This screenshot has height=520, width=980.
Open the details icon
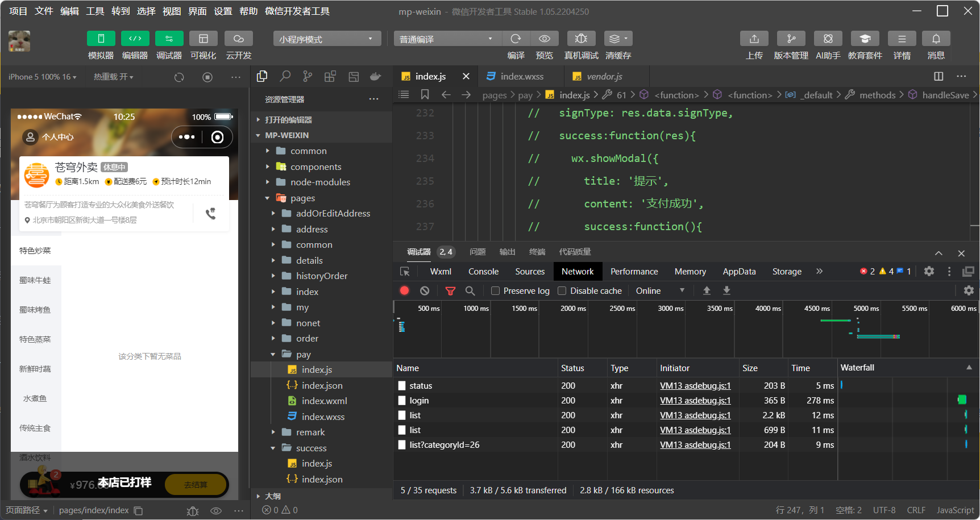(902, 39)
